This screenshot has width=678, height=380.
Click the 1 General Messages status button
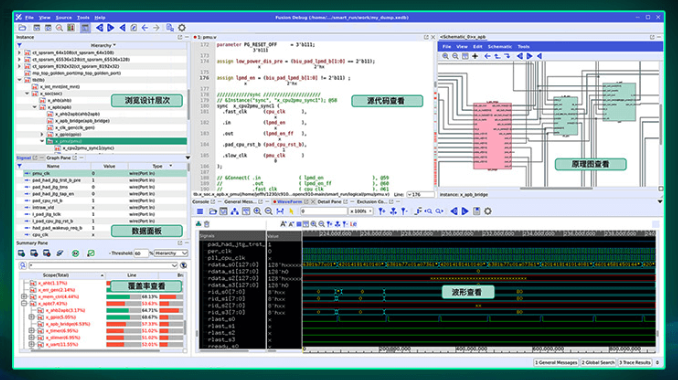point(556,363)
